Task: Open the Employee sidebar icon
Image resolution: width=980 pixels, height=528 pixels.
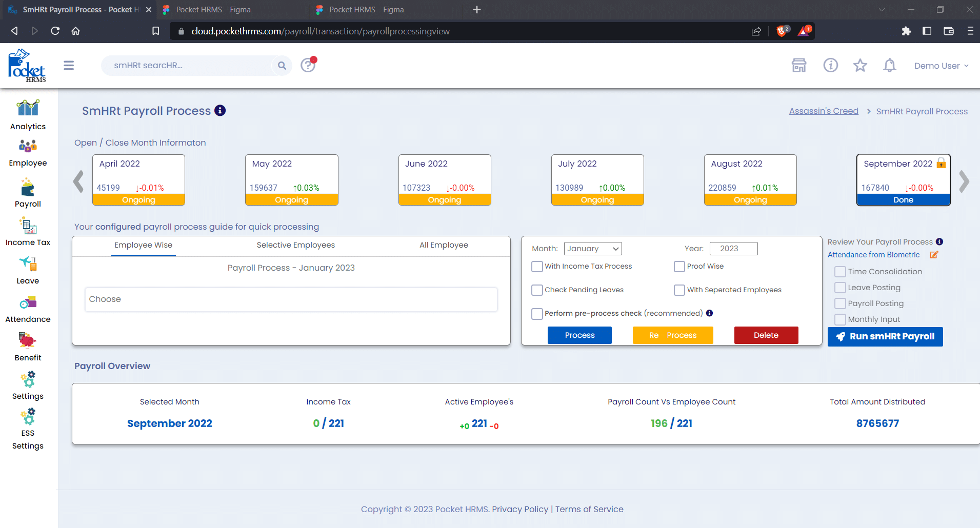Action: click(28, 146)
